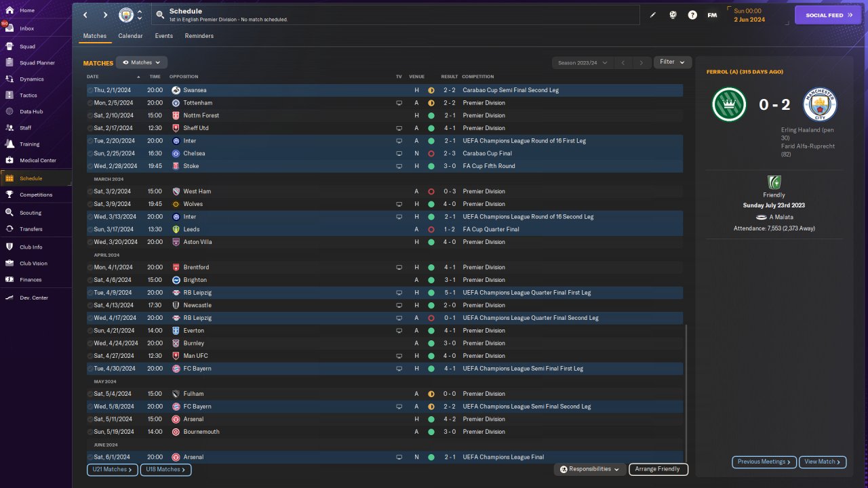Image resolution: width=868 pixels, height=488 pixels.
Task: Go to Training in the sidebar
Action: [36, 144]
